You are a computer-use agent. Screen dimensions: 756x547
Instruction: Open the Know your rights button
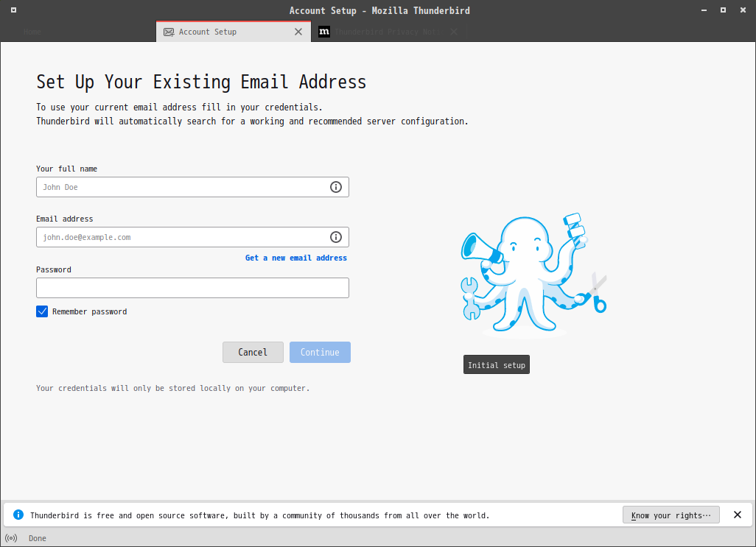click(x=671, y=515)
